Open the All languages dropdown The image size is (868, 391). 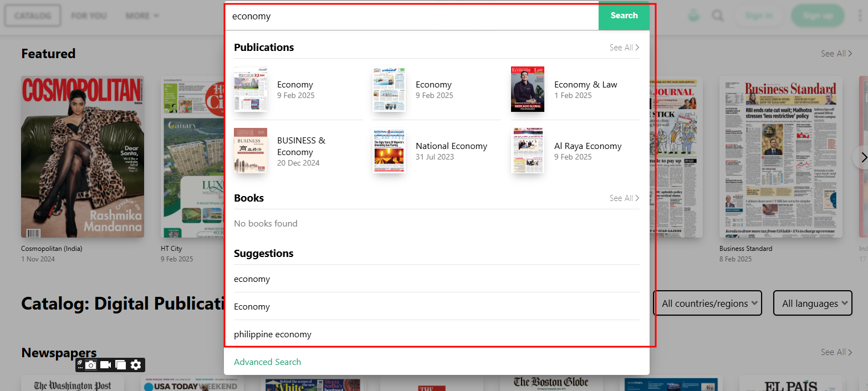click(x=813, y=303)
